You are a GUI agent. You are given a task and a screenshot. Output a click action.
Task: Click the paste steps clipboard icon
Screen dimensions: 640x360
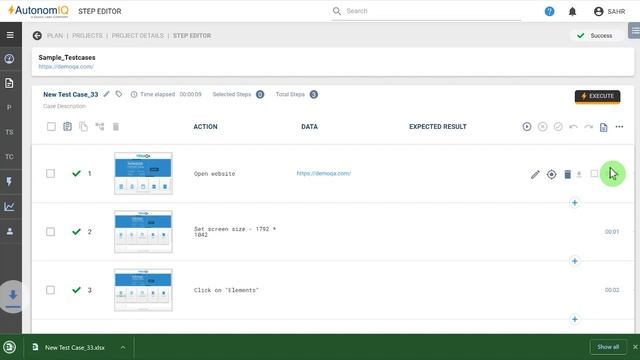[x=67, y=127]
